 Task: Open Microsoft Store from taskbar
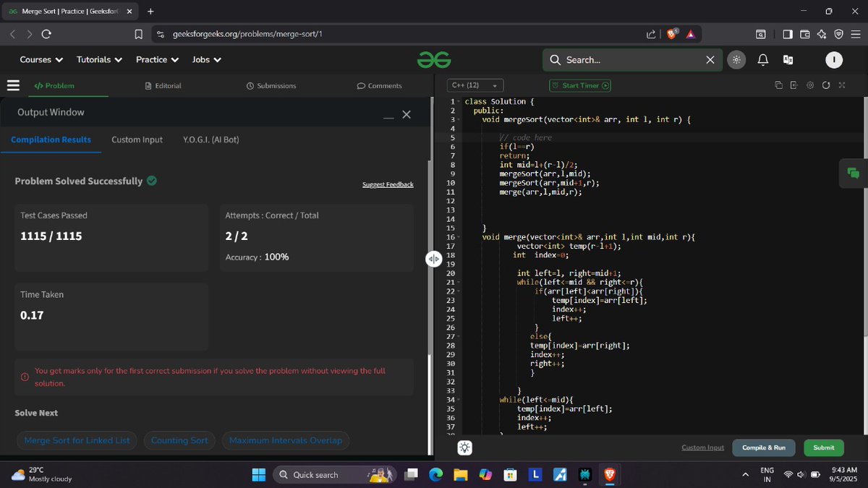pyautogui.click(x=510, y=474)
